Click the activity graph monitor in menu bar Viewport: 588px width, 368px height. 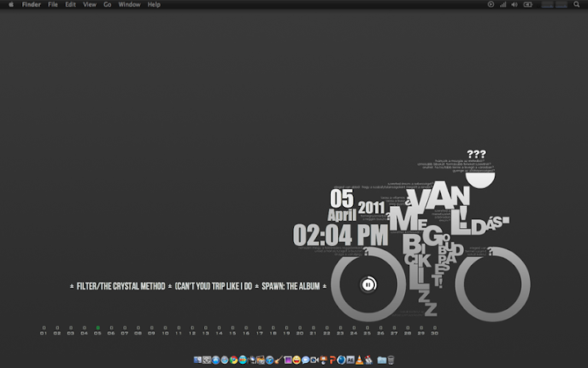click(x=555, y=5)
